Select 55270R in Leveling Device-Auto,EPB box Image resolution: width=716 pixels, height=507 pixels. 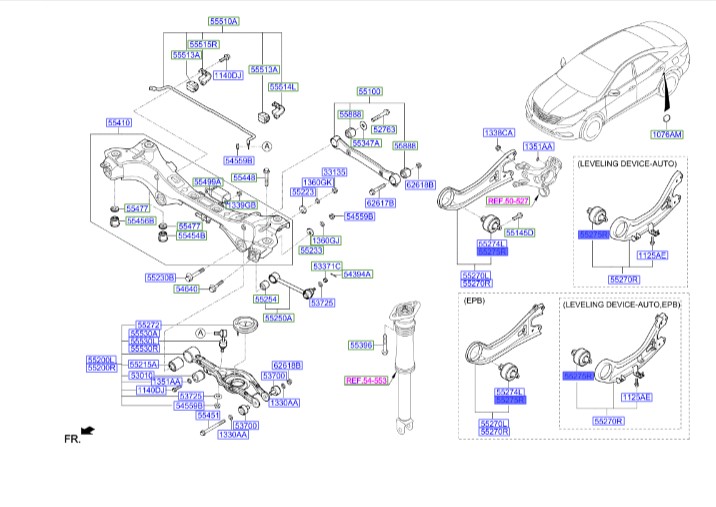(x=609, y=421)
